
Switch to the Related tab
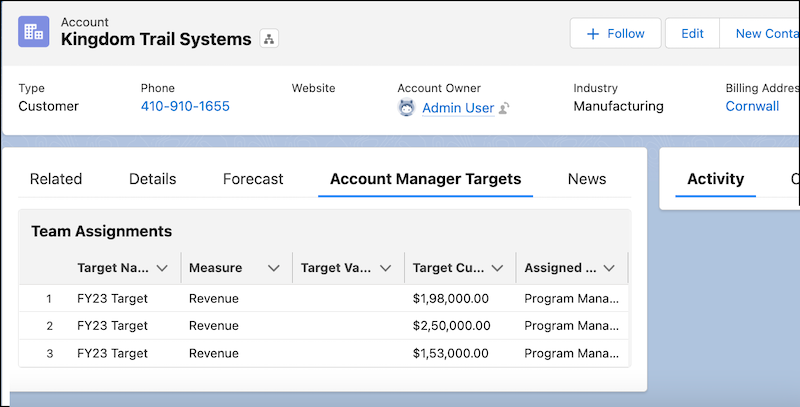[x=56, y=179]
